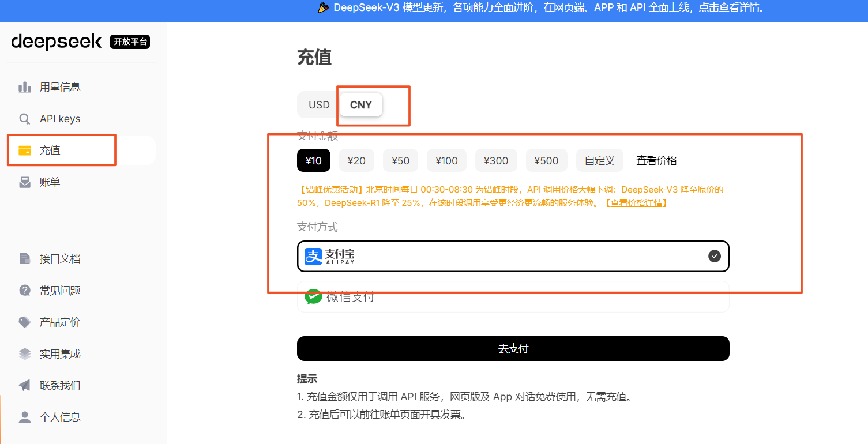Open 充值 in the sidebar
This screenshot has width=868, height=444.
click(x=81, y=150)
